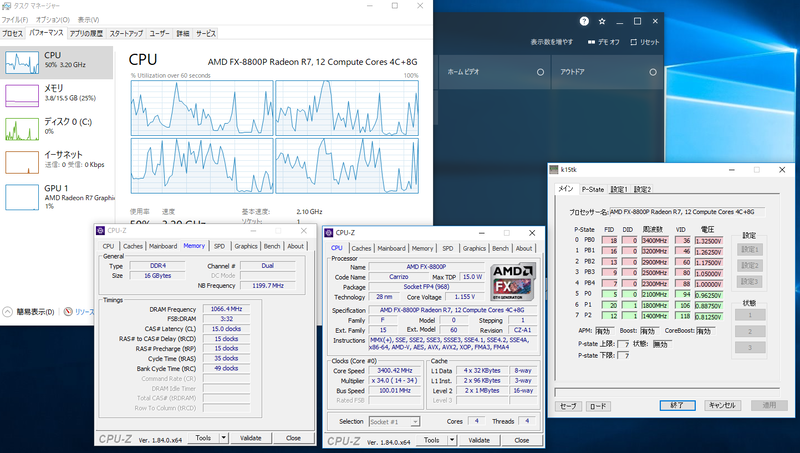Open the ファイル(F) menu

[x=15, y=20]
